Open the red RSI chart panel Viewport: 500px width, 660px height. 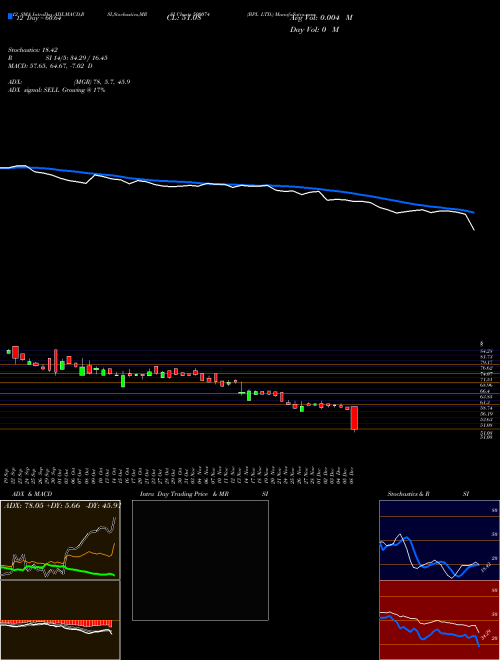pos(439,620)
